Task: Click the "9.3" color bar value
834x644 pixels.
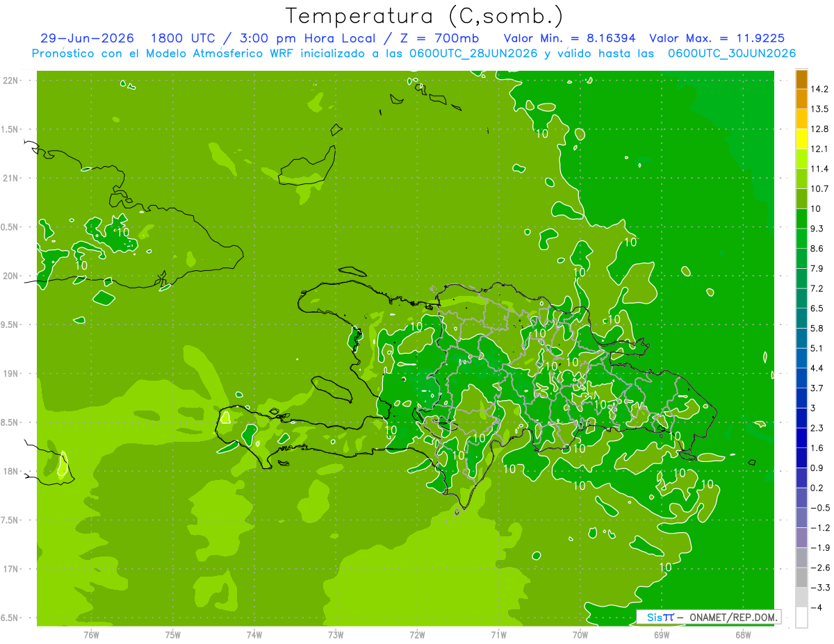Action: [817, 229]
